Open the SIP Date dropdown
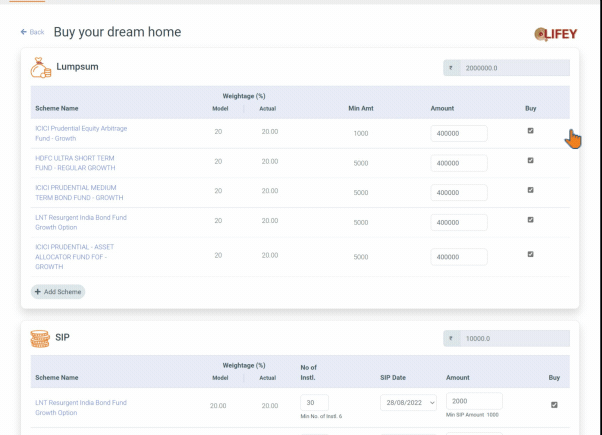 (x=408, y=402)
